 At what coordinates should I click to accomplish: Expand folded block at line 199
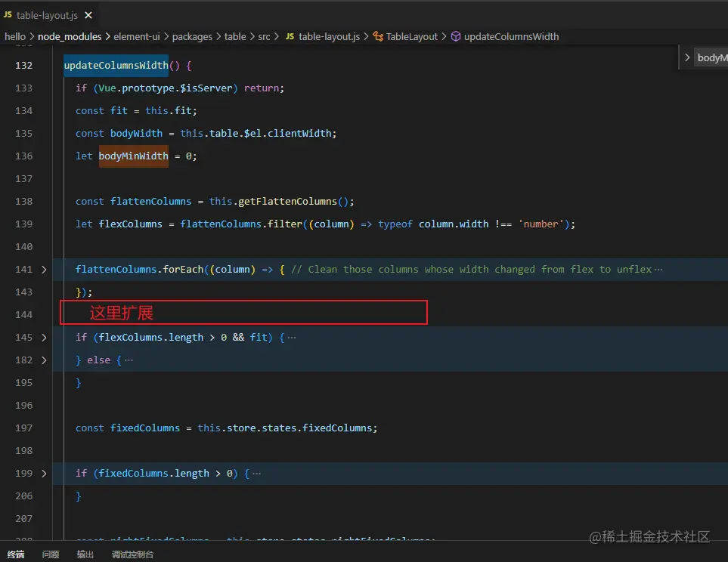[x=44, y=474]
